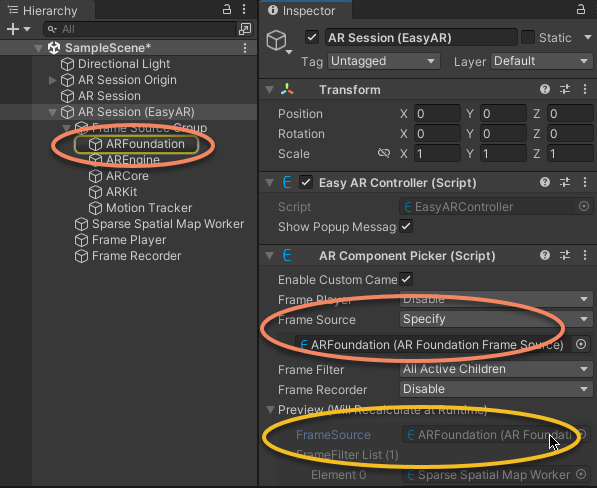597x488 pixels.
Task: Open Static flags dropdown arrow
Action: pos(587,37)
